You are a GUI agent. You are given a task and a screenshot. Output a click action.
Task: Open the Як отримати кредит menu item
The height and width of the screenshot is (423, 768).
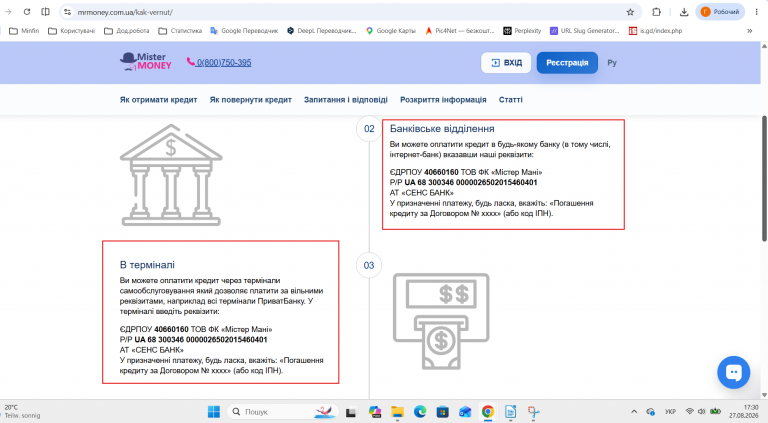click(x=158, y=99)
